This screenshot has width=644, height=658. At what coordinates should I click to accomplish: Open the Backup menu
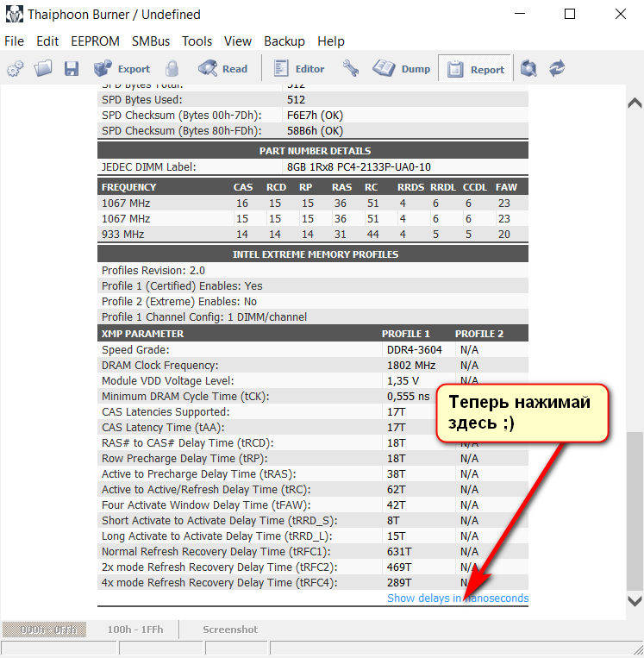click(284, 41)
